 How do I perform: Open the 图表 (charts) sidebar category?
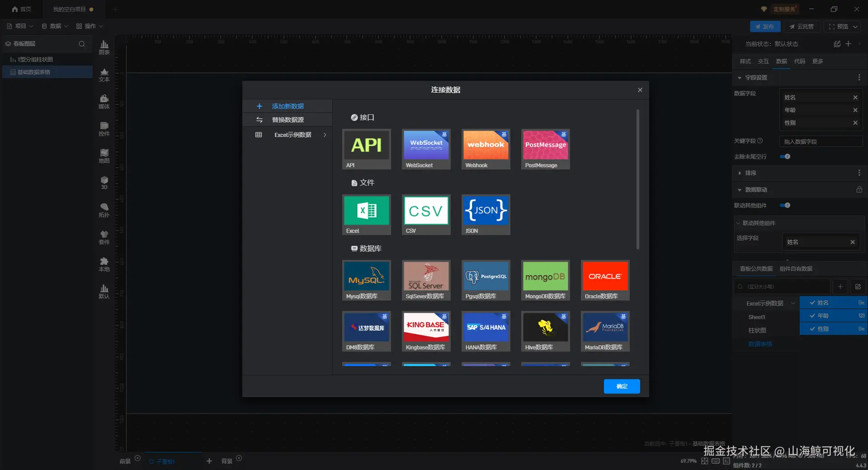(104, 47)
